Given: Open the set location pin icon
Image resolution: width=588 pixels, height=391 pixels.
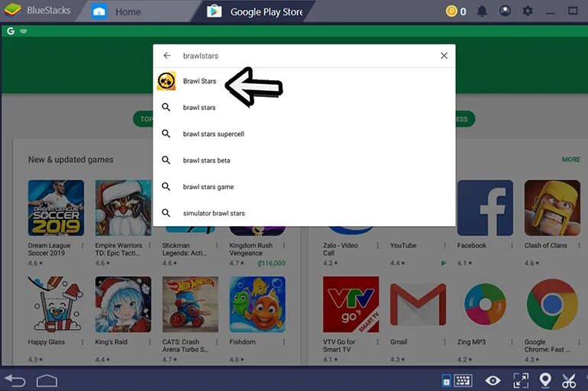Looking at the screenshot, I should click(545, 380).
